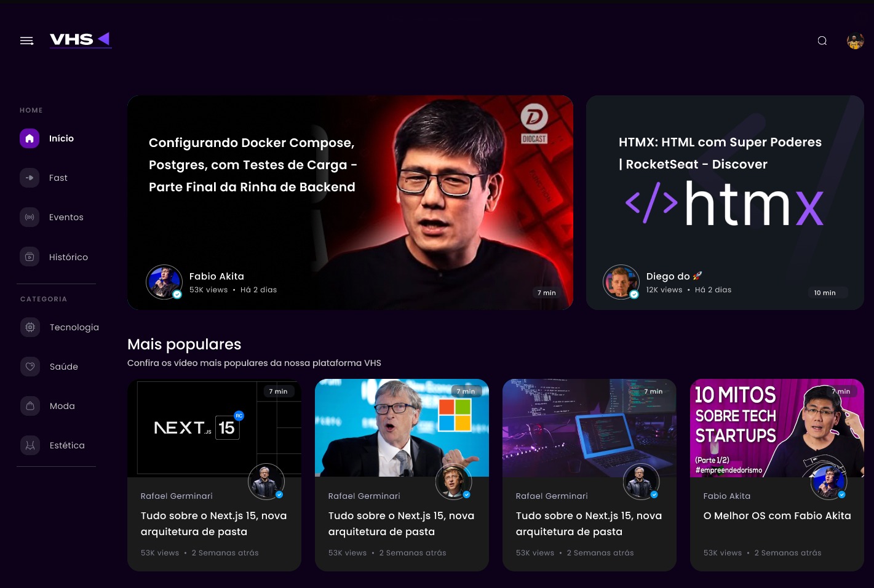This screenshot has height=588, width=874.
Task: Choose the Moda category
Action: tap(62, 406)
